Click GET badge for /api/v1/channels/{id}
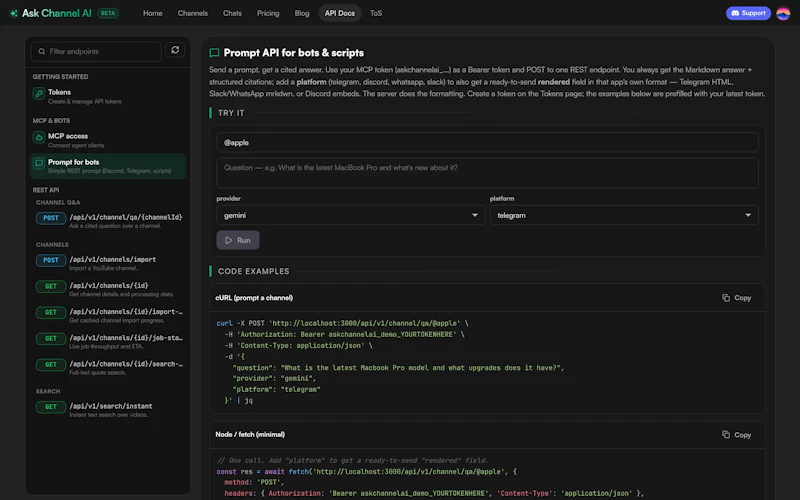 coord(51,287)
